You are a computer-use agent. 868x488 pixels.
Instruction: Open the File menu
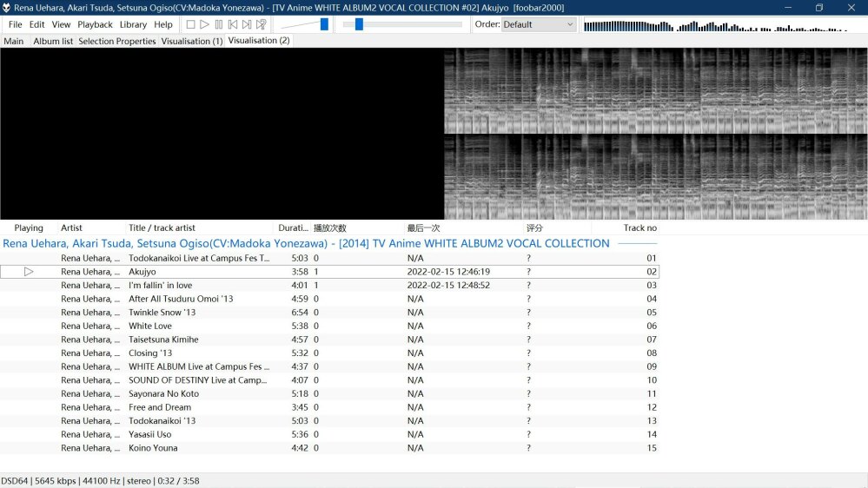(x=16, y=24)
